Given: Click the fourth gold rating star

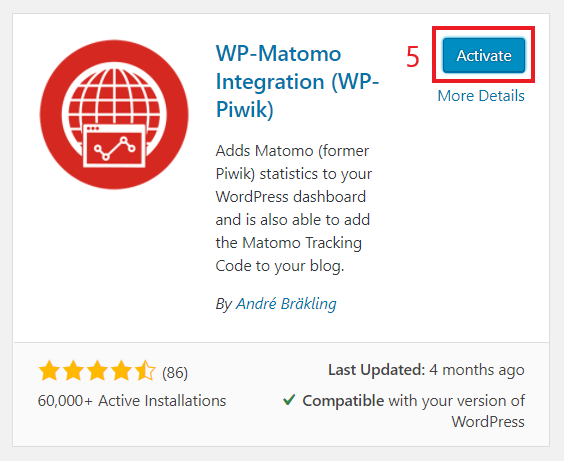Looking at the screenshot, I should click(122, 371).
